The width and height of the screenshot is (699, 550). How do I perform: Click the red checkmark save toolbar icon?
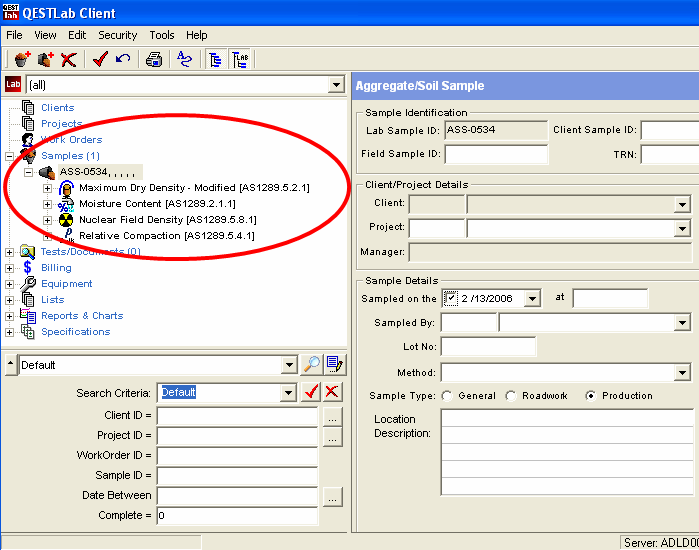[100, 60]
